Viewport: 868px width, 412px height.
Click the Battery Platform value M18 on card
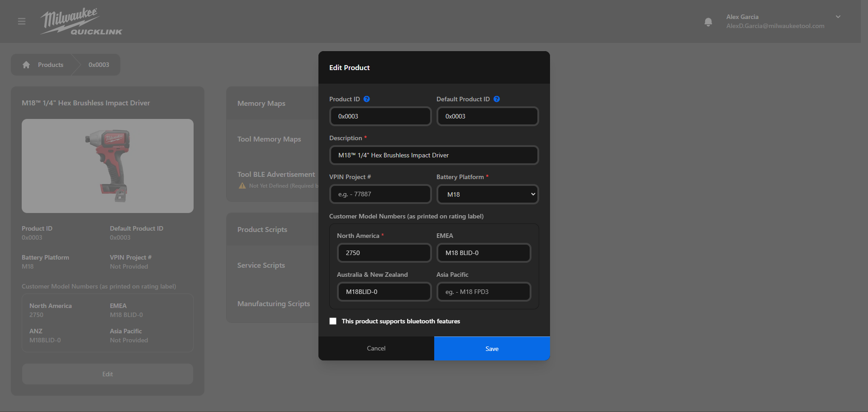click(28, 266)
